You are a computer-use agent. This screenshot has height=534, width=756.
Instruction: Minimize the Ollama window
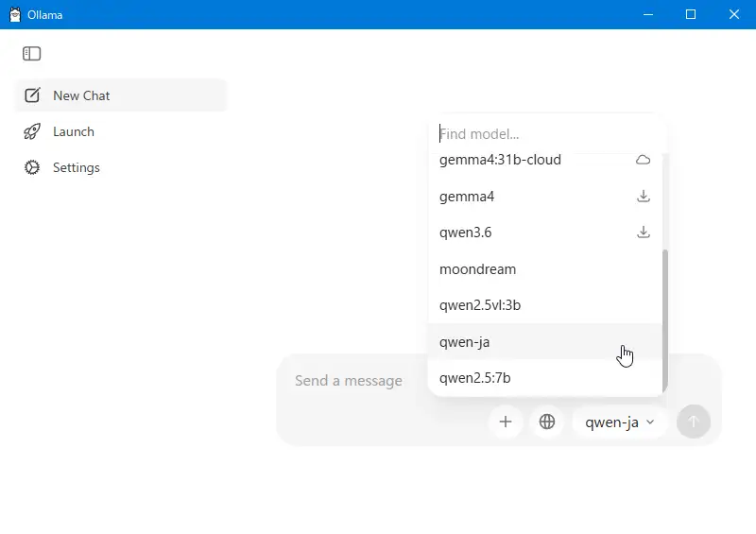648,14
